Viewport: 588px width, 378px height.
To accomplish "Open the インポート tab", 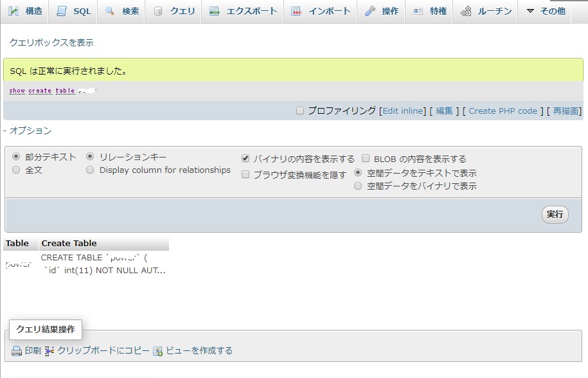I will (x=321, y=12).
